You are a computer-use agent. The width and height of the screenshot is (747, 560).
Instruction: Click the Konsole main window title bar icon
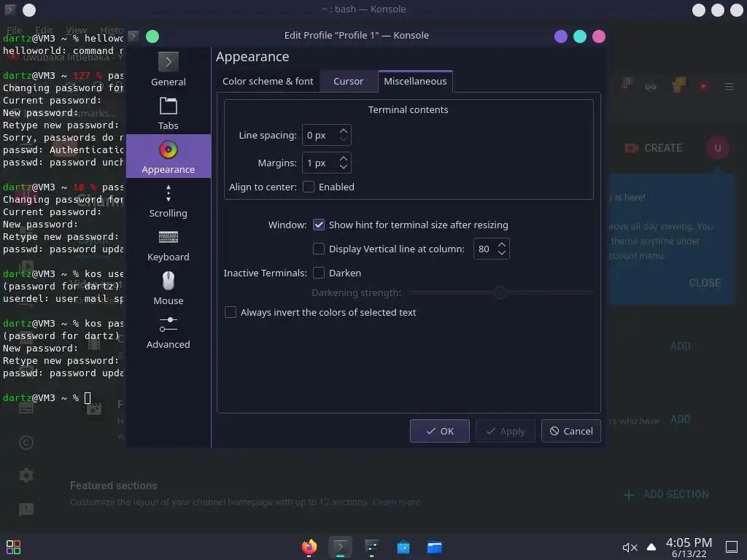pyautogui.click(x=10, y=9)
